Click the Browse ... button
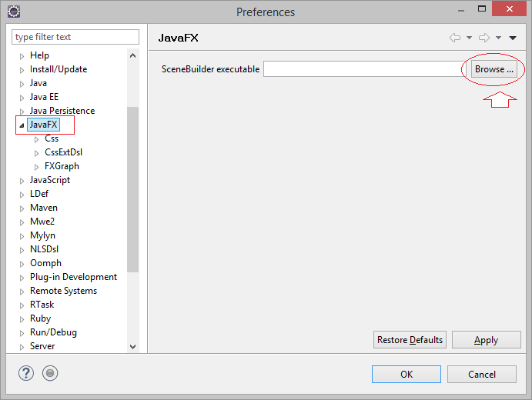532x400 pixels. coord(494,69)
